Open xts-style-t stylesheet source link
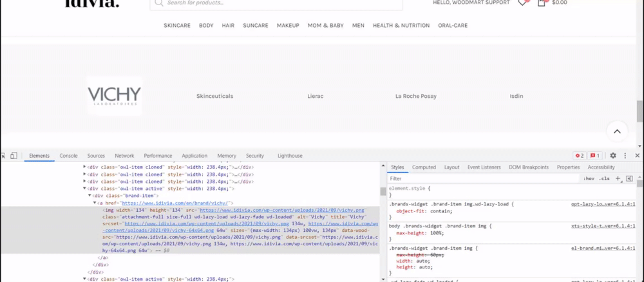The image size is (644, 282). coord(603,226)
